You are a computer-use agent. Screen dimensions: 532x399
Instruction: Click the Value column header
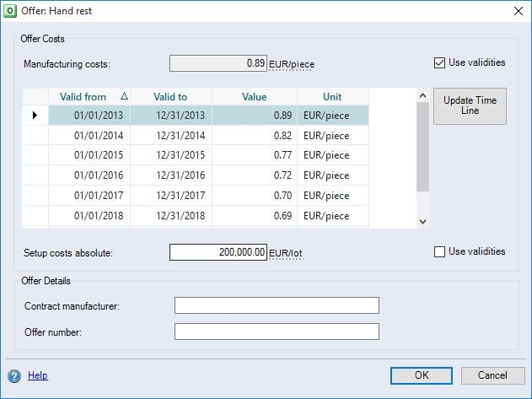coord(254,97)
